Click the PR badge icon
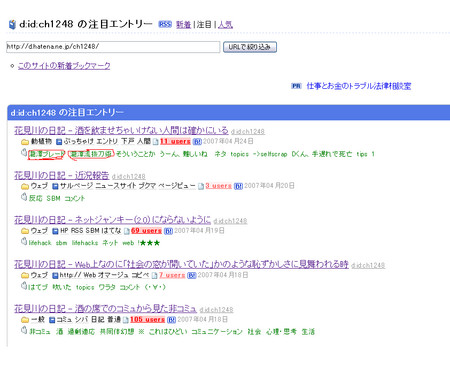Image resolution: width=450 pixels, height=366 pixels. [x=296, y=86]
